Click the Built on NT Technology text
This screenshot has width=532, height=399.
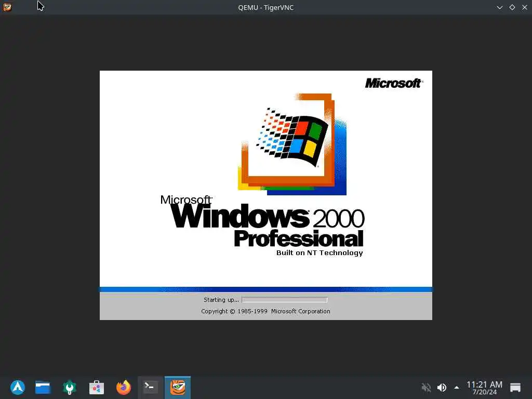[320, 253]
